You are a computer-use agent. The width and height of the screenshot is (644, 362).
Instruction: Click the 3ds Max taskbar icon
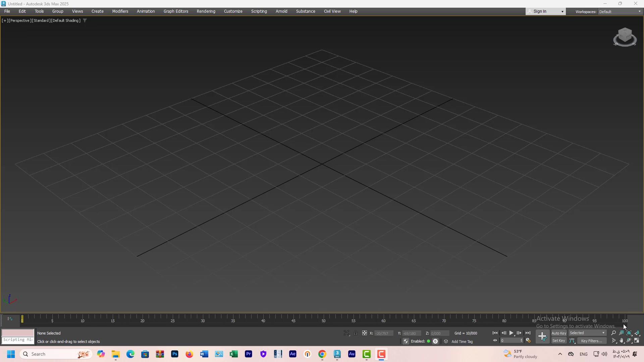[337, 354]
